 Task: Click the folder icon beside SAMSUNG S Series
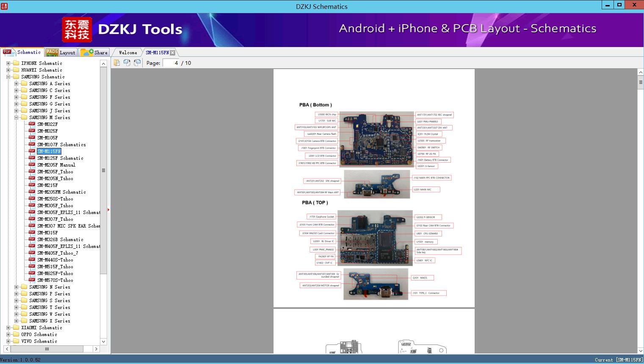coord(24,300)
